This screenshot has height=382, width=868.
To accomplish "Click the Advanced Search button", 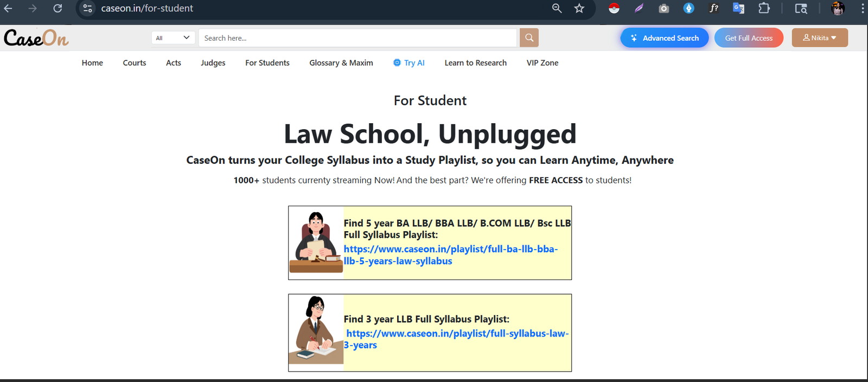I will tap(665, 37).
